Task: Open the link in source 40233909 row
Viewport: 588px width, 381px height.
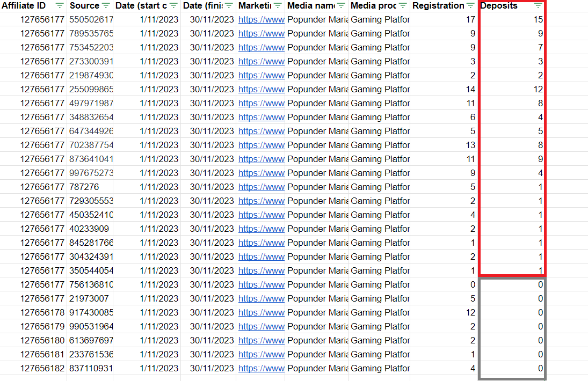Action: (261, 229)
